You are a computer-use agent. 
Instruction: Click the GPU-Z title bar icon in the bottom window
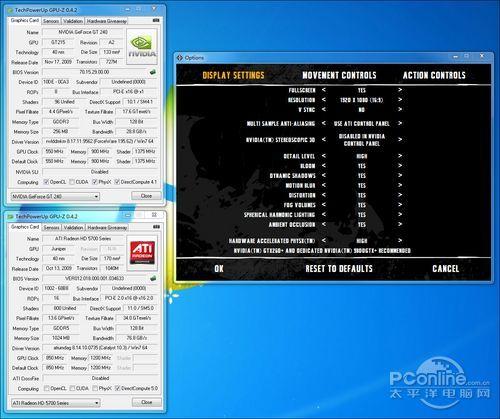pos(11,216)
